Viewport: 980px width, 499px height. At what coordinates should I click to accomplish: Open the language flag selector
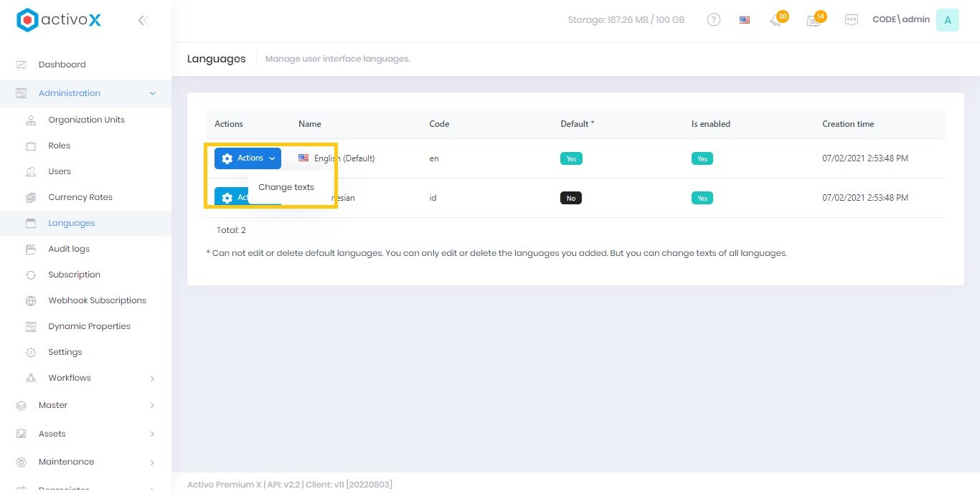pos(745,20)
